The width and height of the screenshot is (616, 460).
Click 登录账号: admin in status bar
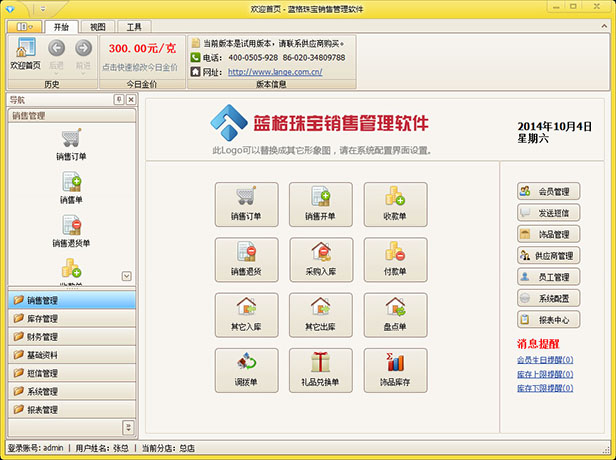pyautogui.click(x=35, y=448)
